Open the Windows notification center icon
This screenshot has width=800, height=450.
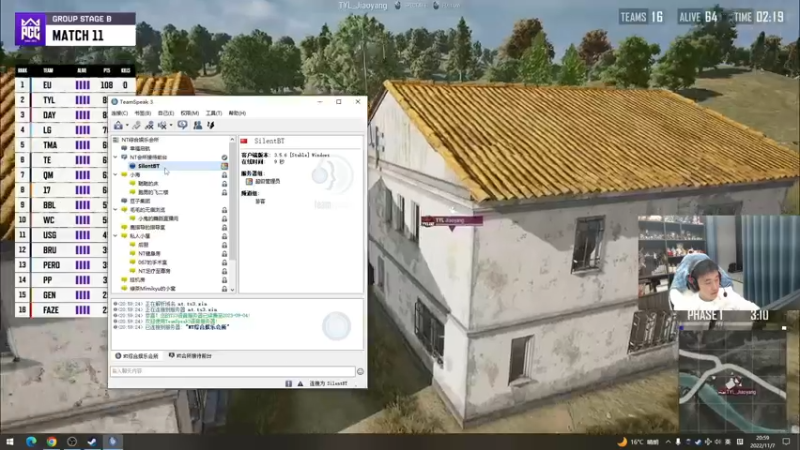786,442
